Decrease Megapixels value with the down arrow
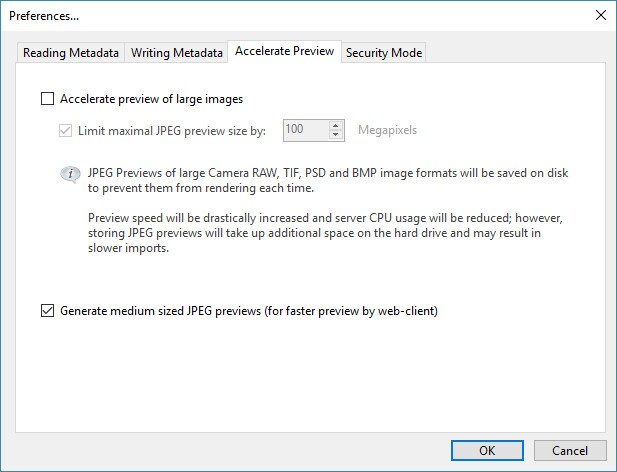The height and width of the screenshot is (472, 617). 336,135
